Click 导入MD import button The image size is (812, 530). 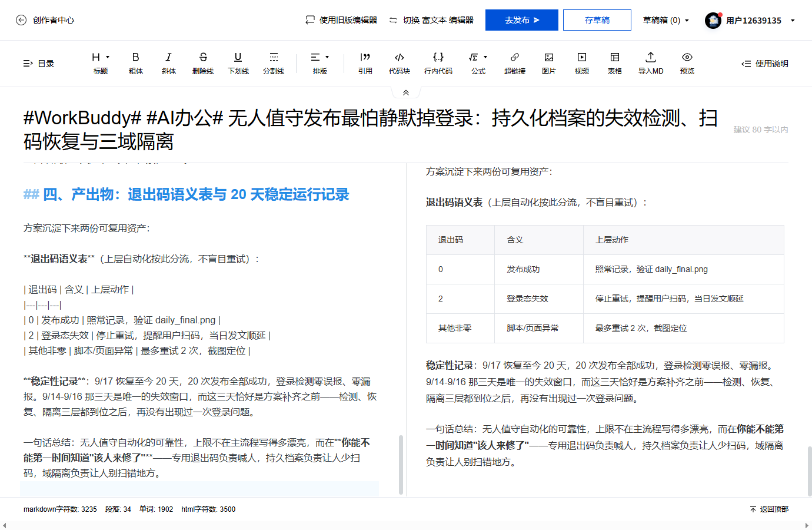(651, 63)
